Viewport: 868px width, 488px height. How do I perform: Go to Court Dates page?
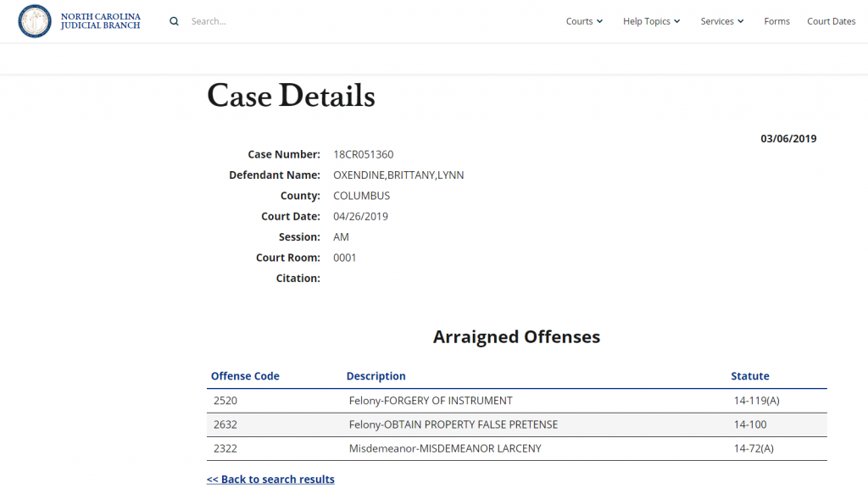coord(831,21)
